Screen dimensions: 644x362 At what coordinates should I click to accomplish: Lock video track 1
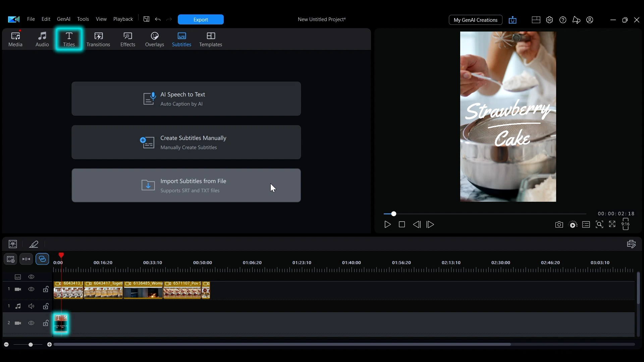[x=46, y=289]
